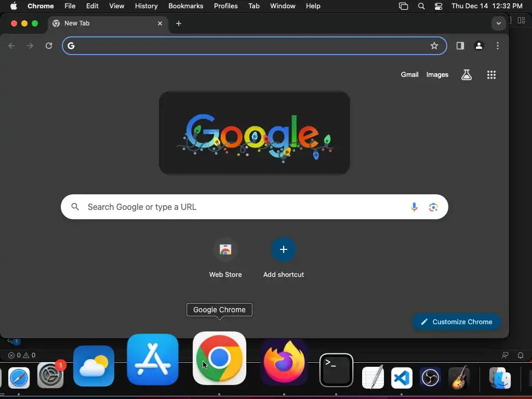Click VS Code errors and warnings status
This screenshot has width=532, height=399.
(x=22, y=355)
